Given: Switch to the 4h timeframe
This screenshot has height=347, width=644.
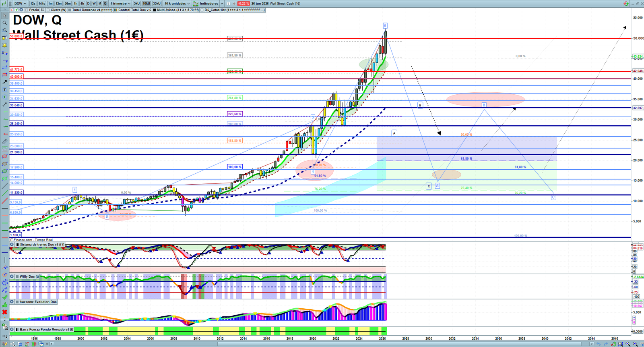Looking at the screenshot, I should [x=82, y=3].
